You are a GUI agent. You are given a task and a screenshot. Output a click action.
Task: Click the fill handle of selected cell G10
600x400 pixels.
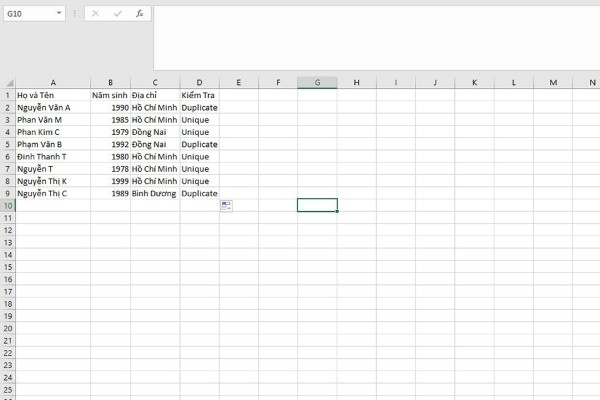(x=337, y=211)
